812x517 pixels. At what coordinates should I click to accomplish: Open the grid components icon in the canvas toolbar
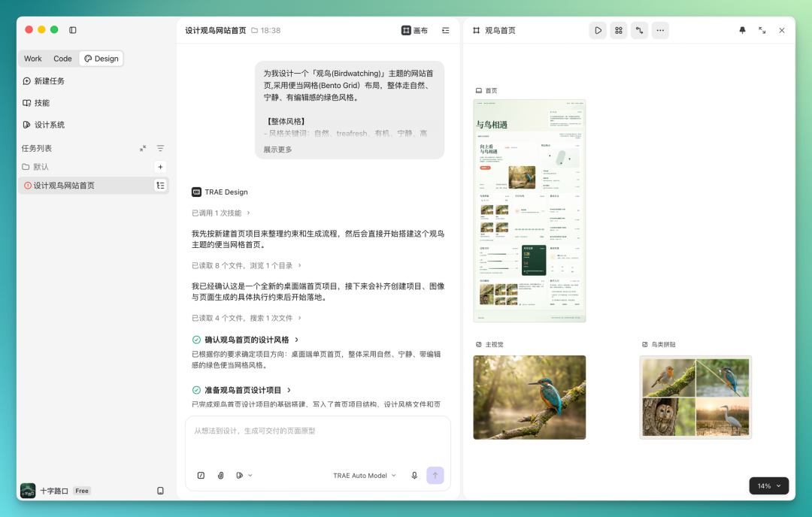coord(619,31)
